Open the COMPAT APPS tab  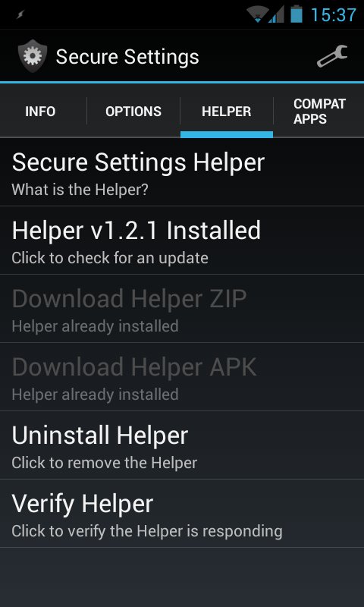click(x=318, y=112)
